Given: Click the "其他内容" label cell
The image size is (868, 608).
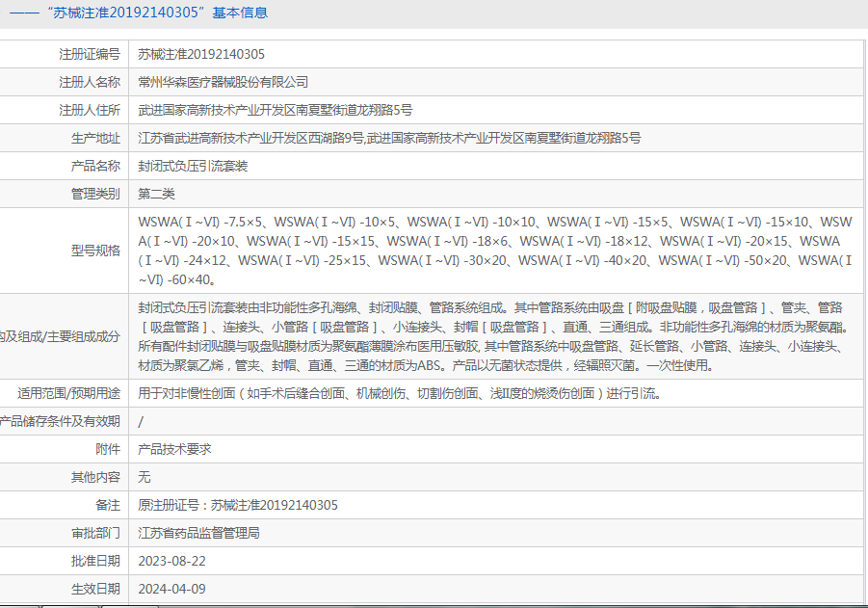Looking at the screenshot, I should click(x=95, y=477).
